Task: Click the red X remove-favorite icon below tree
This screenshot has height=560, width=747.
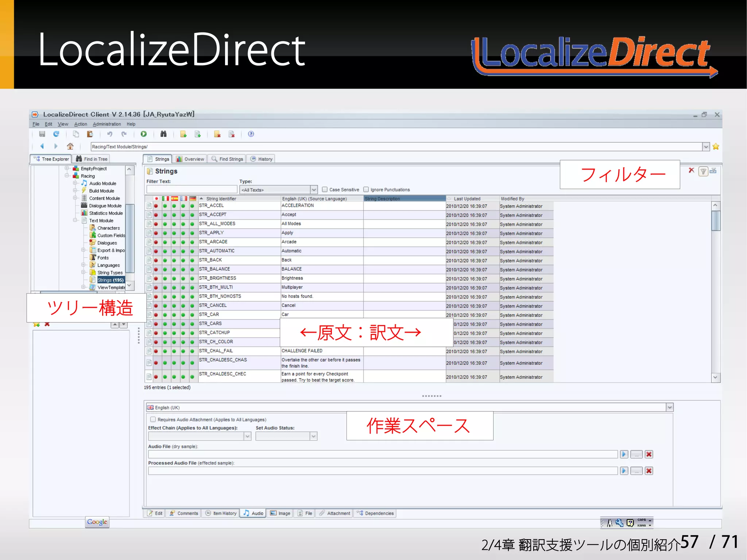Action: pos(47,324)
